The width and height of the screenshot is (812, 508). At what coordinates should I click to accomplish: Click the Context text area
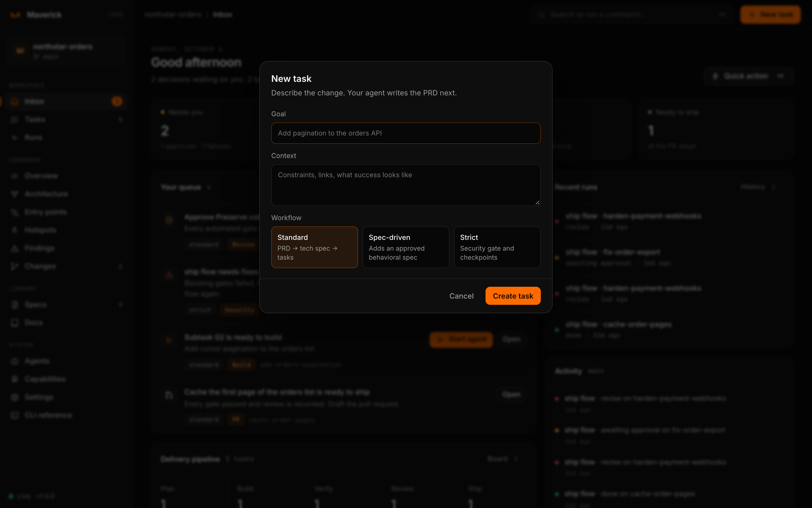(x=406, y=185)
